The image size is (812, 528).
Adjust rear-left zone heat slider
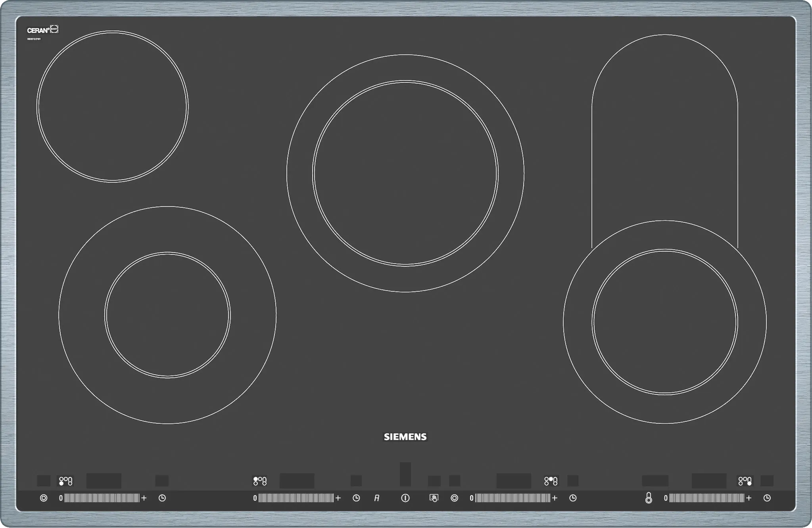[x=296, y=498]
